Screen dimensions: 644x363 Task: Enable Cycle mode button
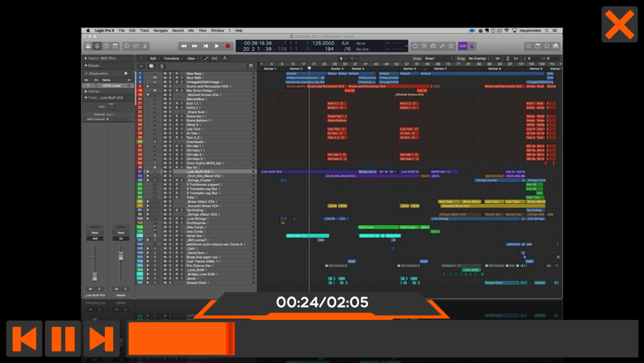pyautogui.click(x=415, y=46)
